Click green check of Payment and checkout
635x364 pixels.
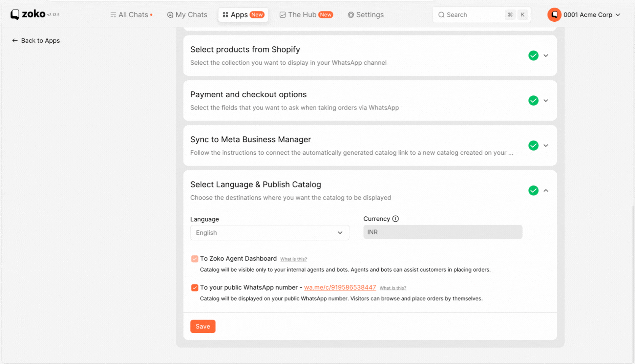point(533,101)
